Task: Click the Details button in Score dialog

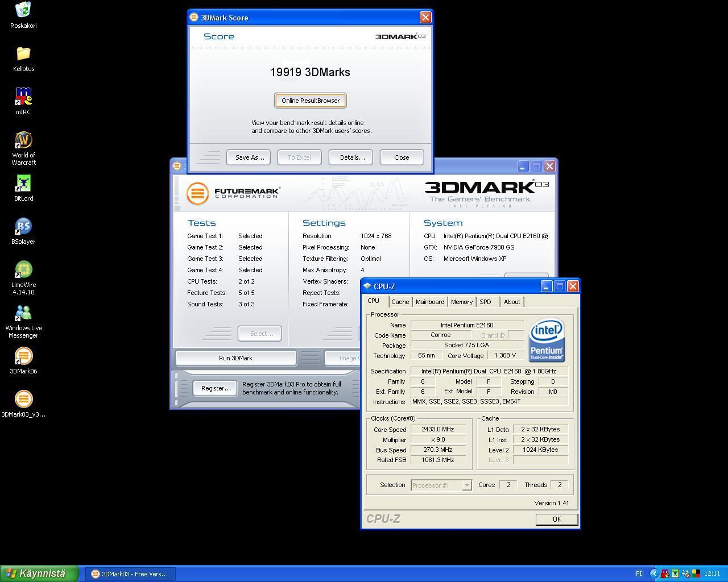Action: coord(352,157)
